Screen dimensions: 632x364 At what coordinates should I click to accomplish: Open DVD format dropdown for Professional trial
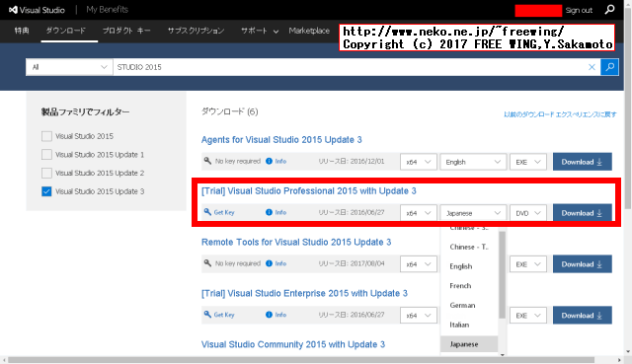pyautogui.click(x=528, y=213)
